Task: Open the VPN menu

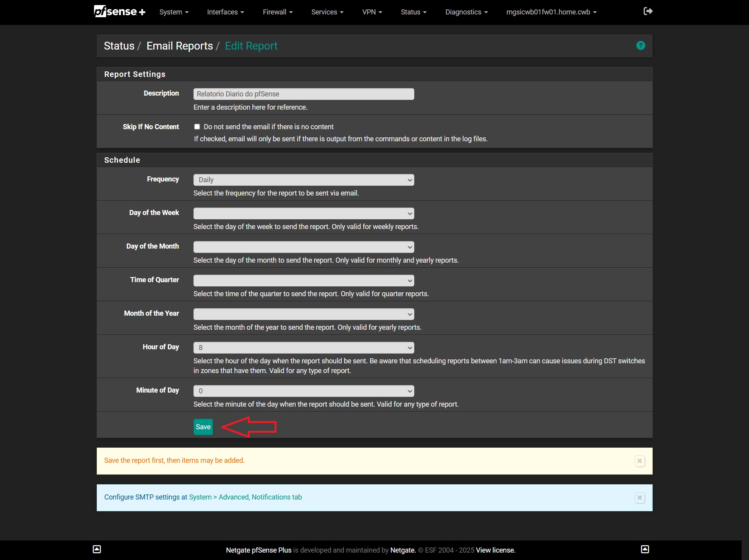Action: pos(372,12)
